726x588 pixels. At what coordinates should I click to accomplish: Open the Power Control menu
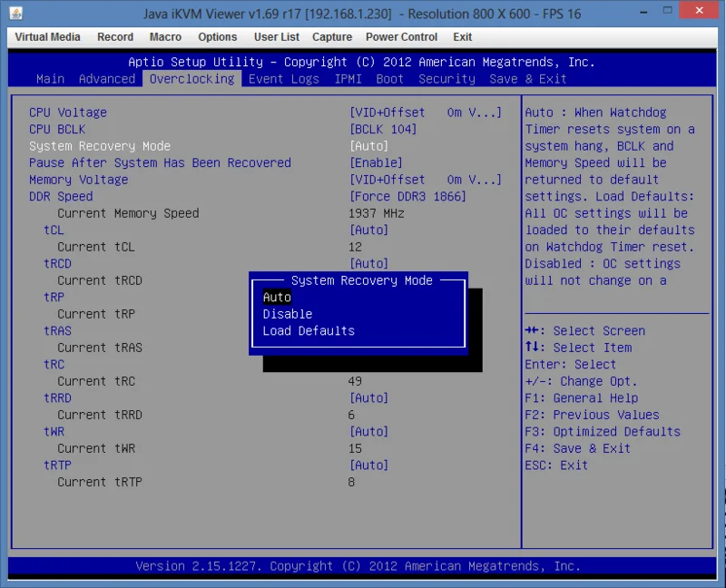[401, 37]
